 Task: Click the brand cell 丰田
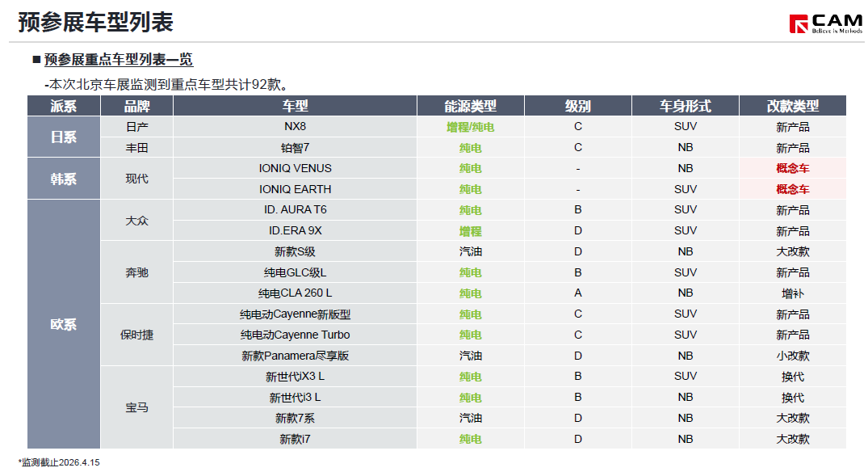pyautogui.click(x=136, y=148)
